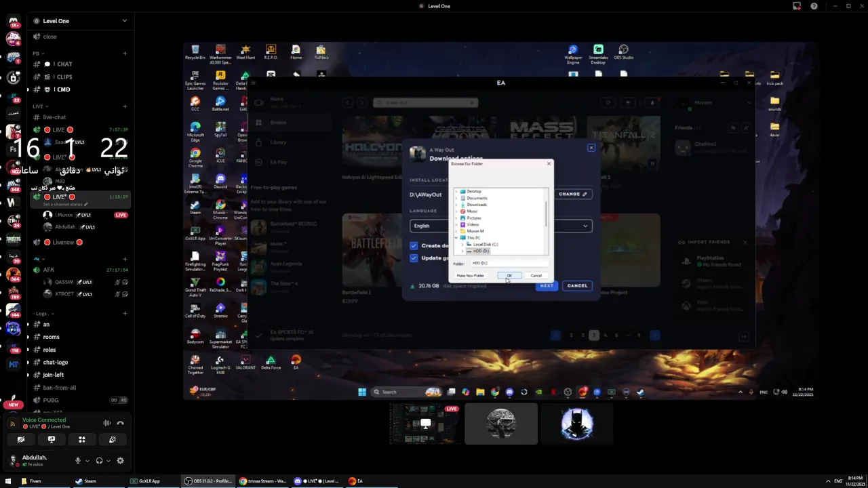Screen dimensions: 868x488
Task: Open the CHAT text channel
Action: coord(80,64)
